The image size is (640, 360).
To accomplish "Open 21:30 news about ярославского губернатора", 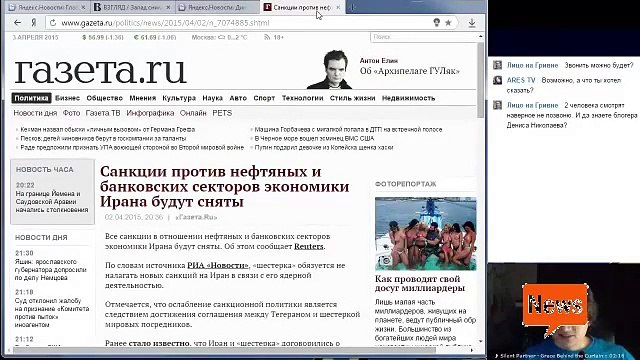I will (x=50, y=269).
